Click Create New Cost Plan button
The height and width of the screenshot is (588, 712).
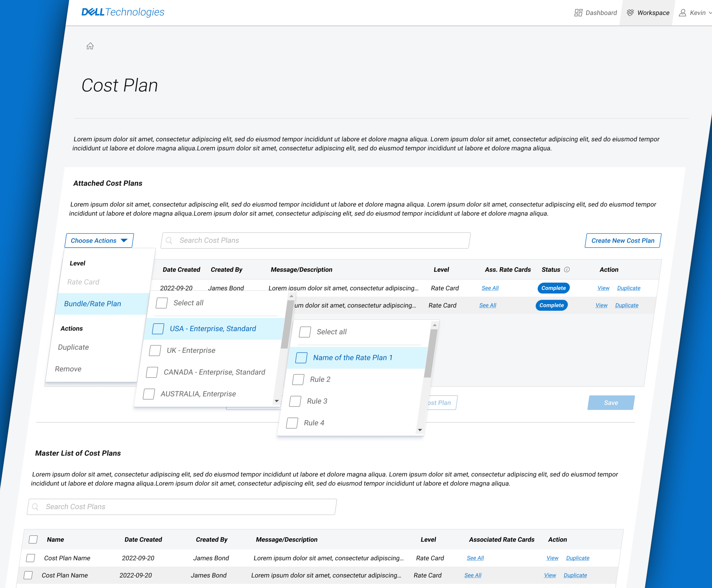(x=622, y=240)
